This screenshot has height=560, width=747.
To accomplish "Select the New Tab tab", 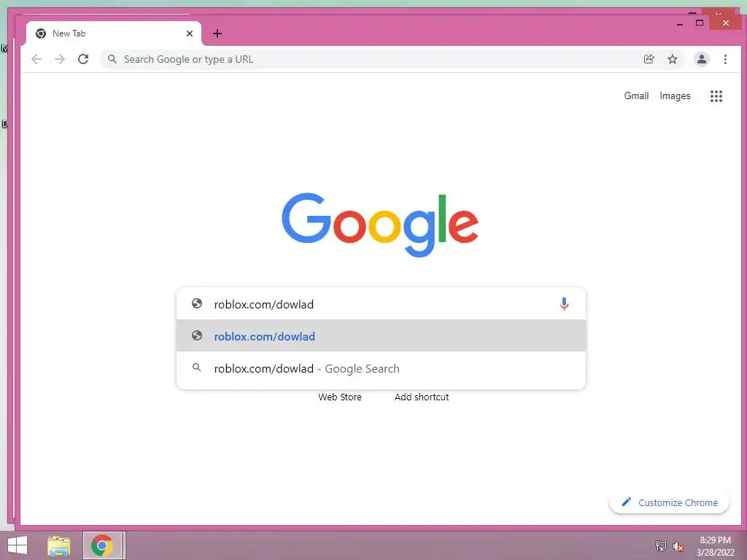I will [x=113, y=34].
